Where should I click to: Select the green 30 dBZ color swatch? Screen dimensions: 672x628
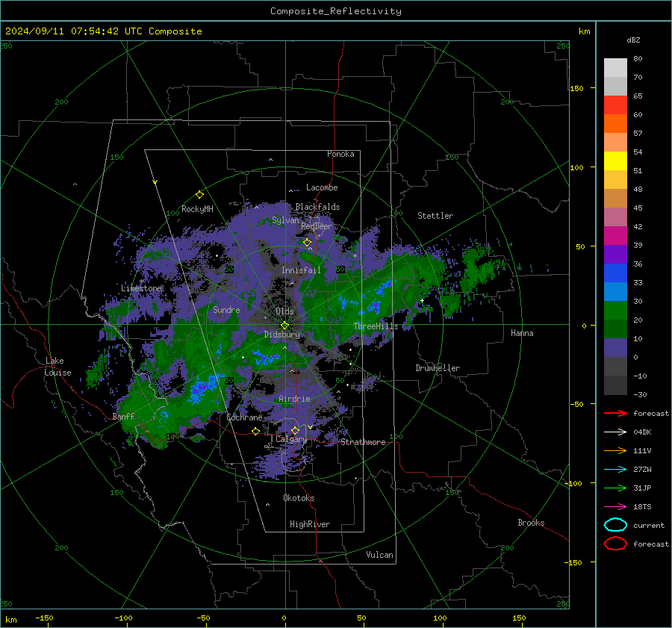[615, 310]
